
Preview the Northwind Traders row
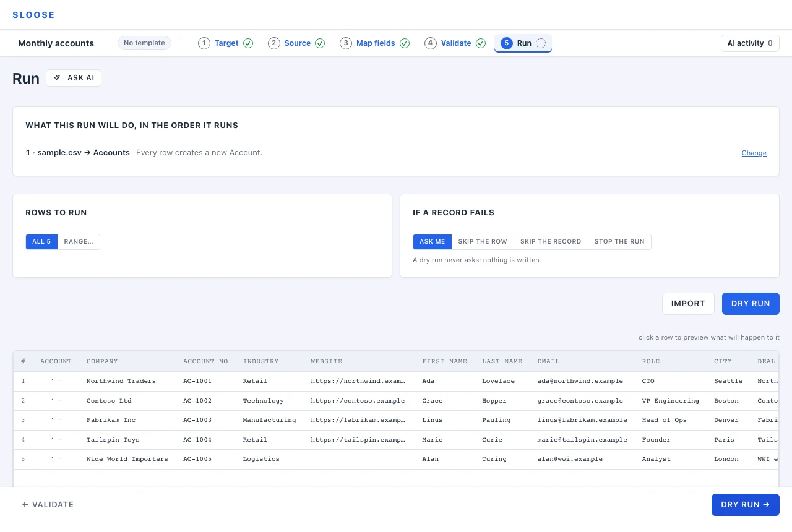pos(396,381)
